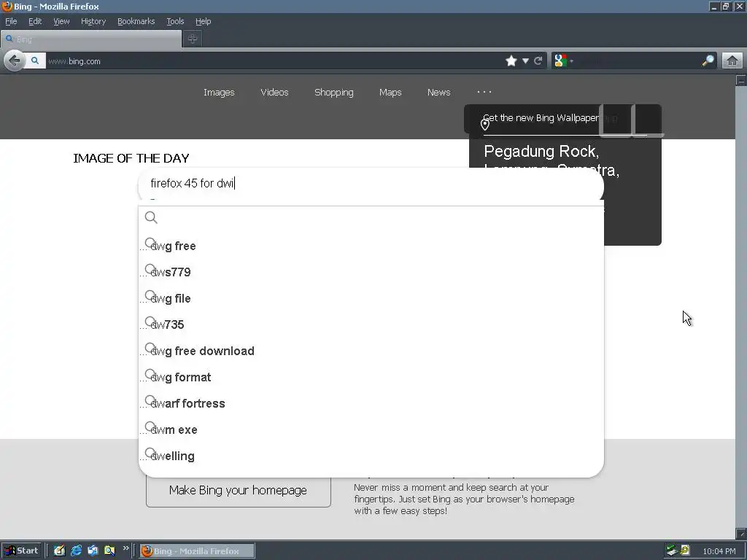
Task: Launch Internet Explorer from quick launch
Action: coord(76,551)
